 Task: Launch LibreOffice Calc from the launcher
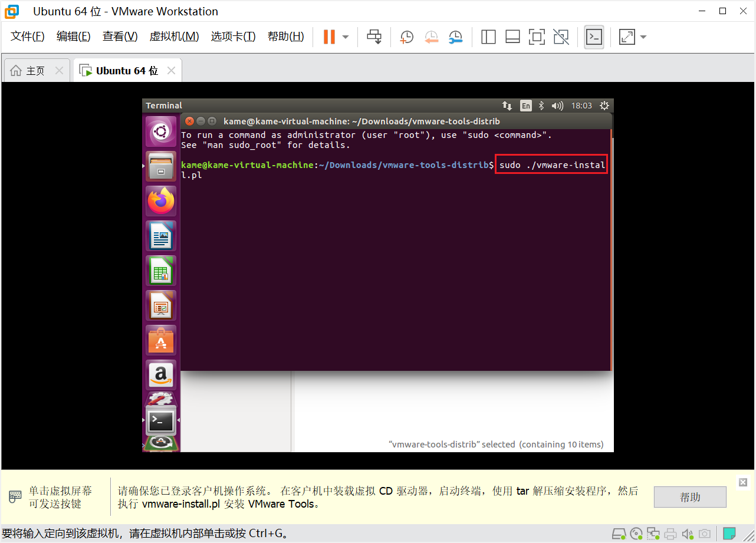pos(161,271)
